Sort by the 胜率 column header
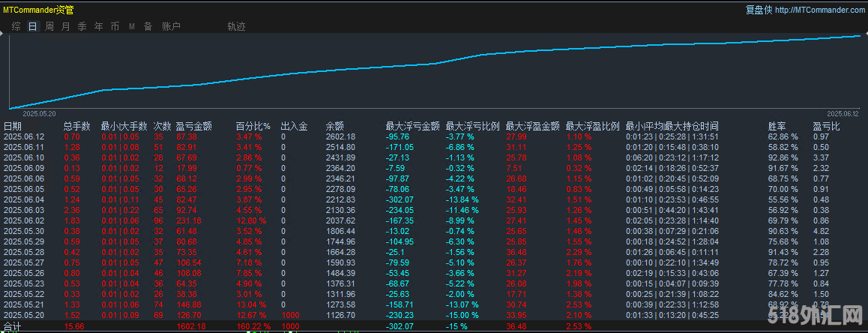The width and height of the screenshot is (868, 333). pos(777,126)
